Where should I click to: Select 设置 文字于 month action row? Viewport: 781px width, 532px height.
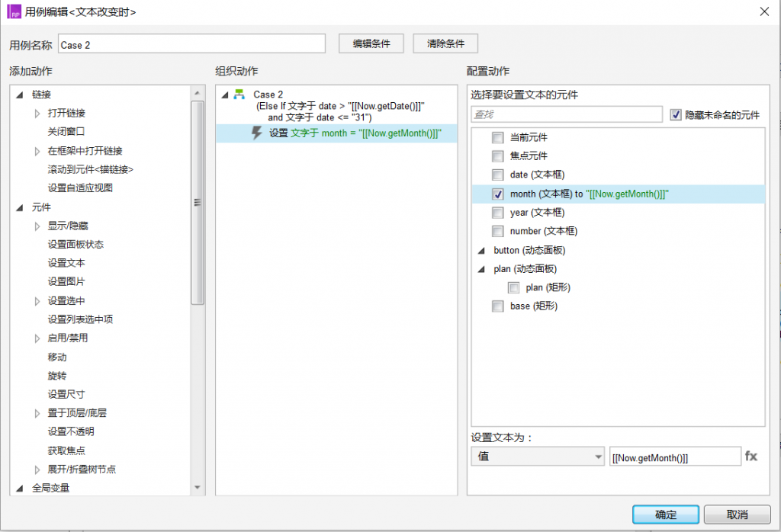336,133
